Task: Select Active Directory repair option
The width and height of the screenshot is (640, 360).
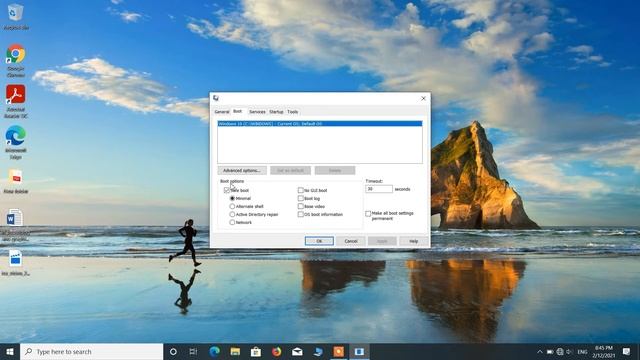Action: [x=232, y=214]
